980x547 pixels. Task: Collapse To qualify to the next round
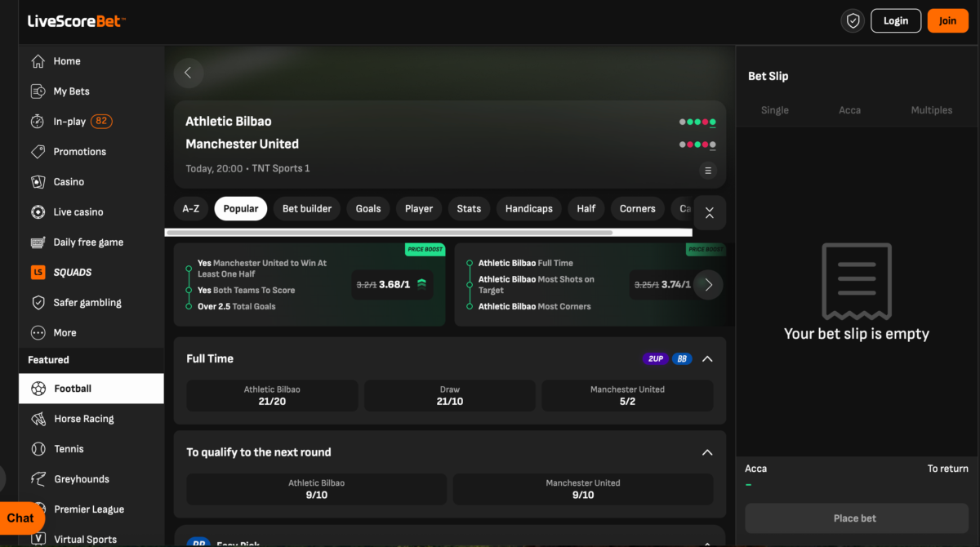point(707,452)
